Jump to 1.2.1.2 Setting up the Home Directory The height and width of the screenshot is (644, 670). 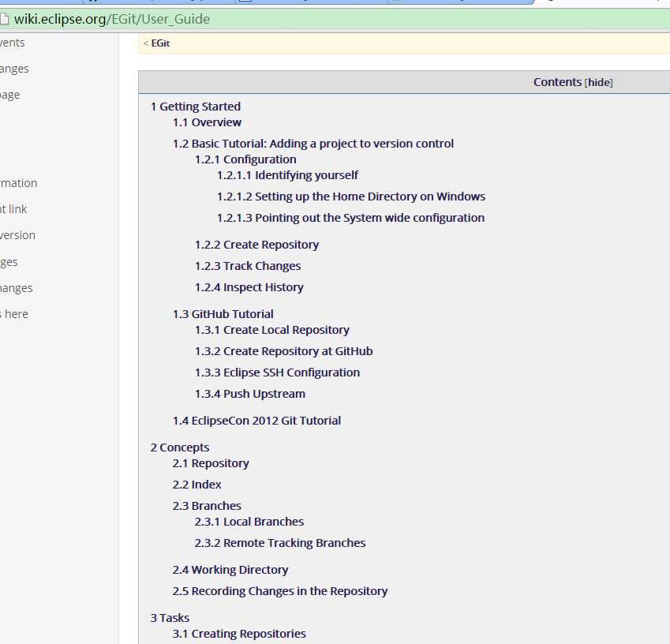pos(351,197)
